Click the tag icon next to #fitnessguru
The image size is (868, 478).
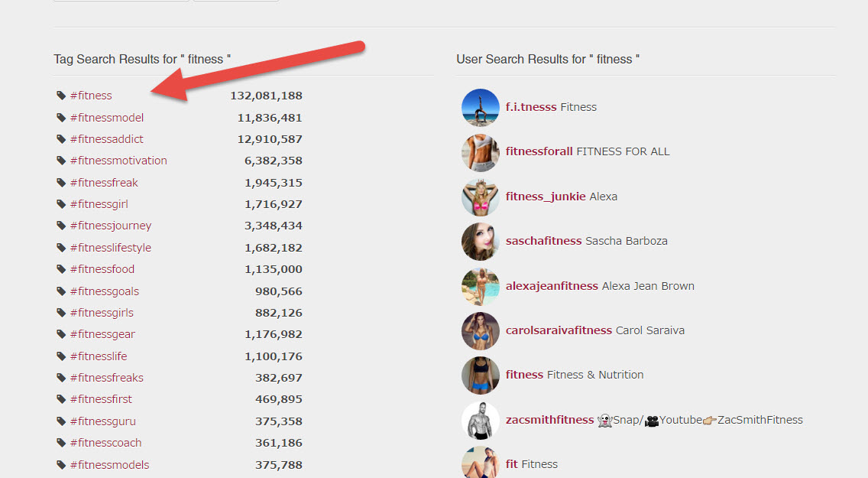pos(60,421)
